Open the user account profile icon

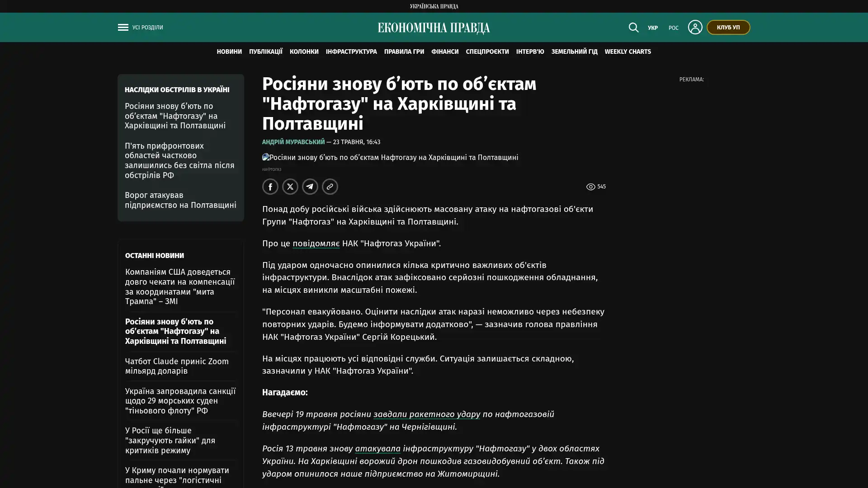[695, 27]
